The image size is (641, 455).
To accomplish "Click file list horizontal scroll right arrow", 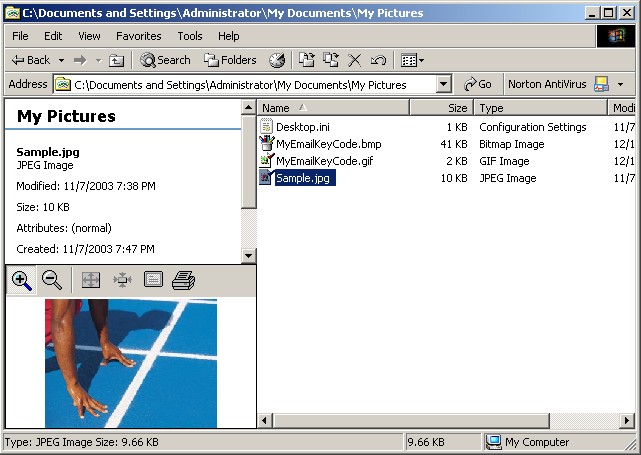I will tap(627, 420).
